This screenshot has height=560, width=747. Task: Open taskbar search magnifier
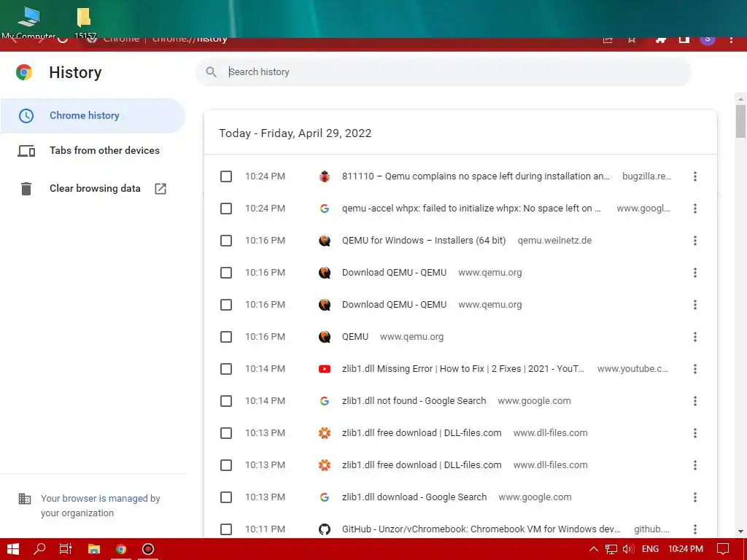point(39,548)
